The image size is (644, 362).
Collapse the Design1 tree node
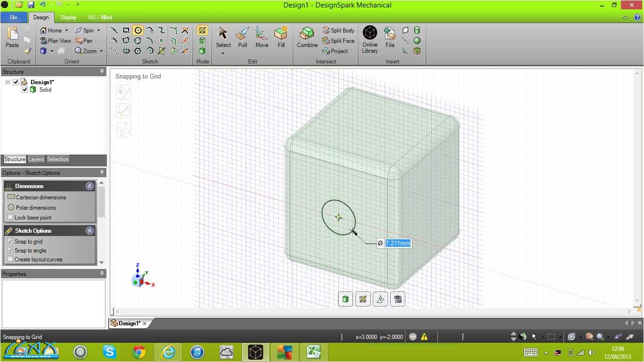pos(8,82)
